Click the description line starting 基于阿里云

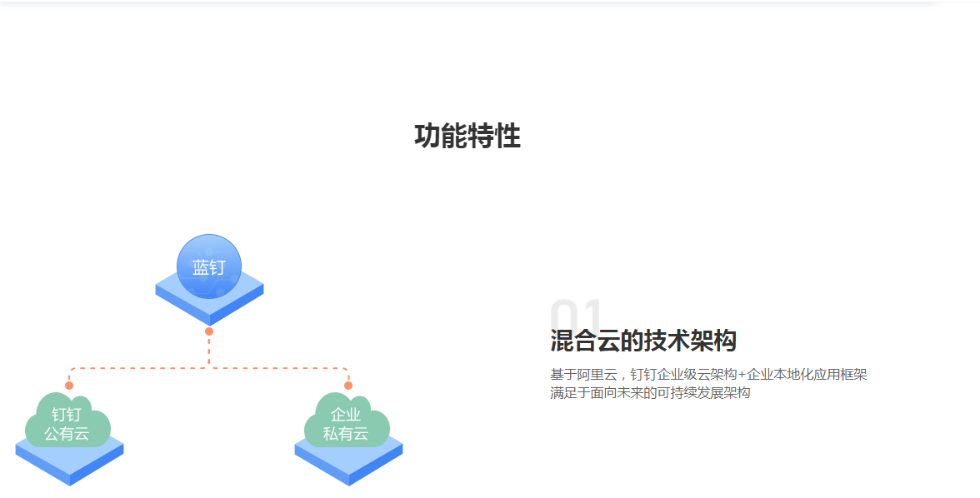708,374
